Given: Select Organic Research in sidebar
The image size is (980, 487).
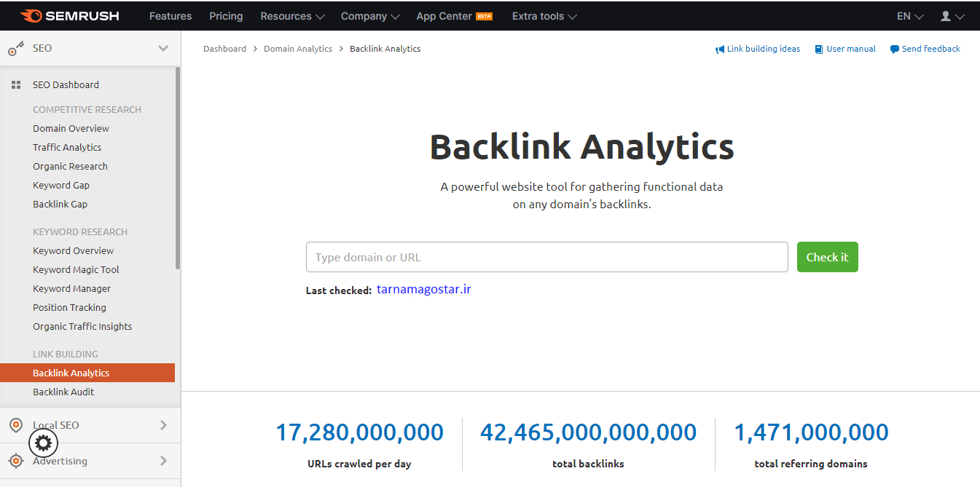Looking at the screenshot, I should pyautogui.click(x=70, y=167).
